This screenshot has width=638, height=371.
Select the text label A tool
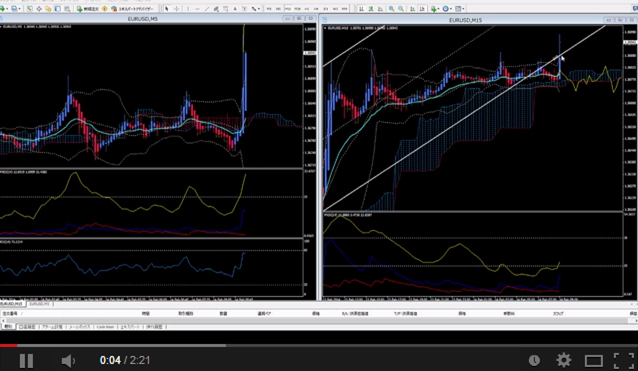pyautogui.click(x=235, y=9)
